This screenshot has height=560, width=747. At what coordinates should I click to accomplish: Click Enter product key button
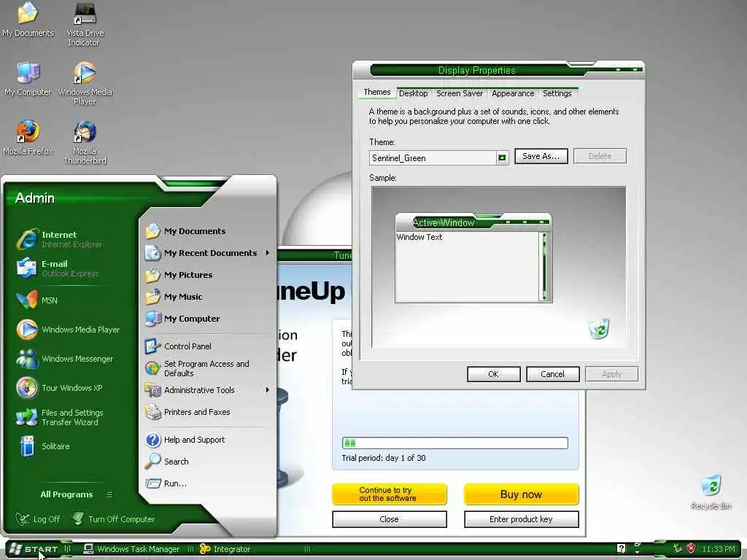pyautogui.click(x=521, y=519)
